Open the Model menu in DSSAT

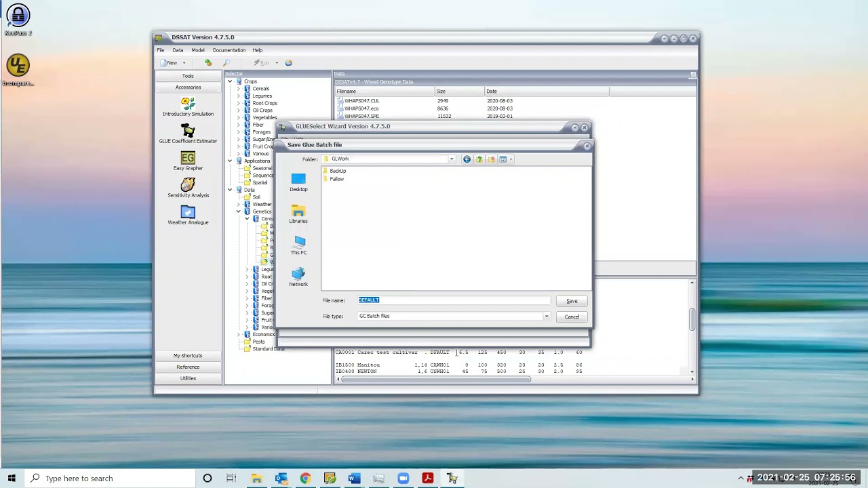pos(197,50)
